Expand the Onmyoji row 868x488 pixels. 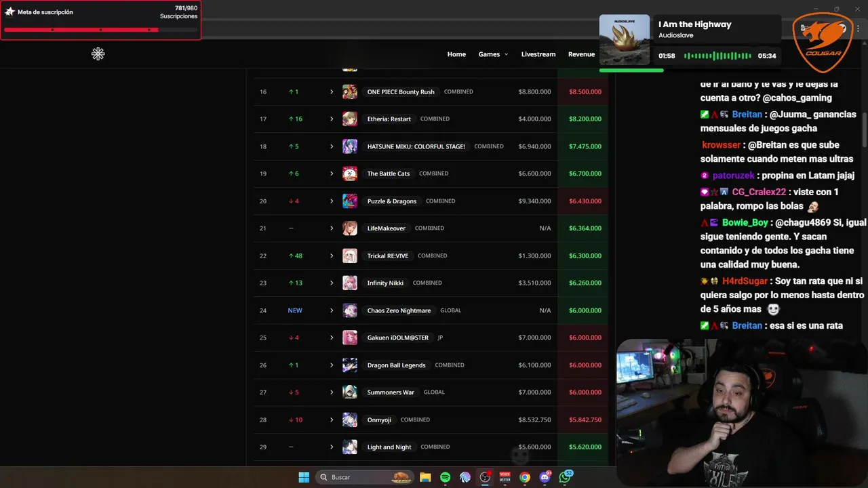pyautogui.click(x=332, y=420)
